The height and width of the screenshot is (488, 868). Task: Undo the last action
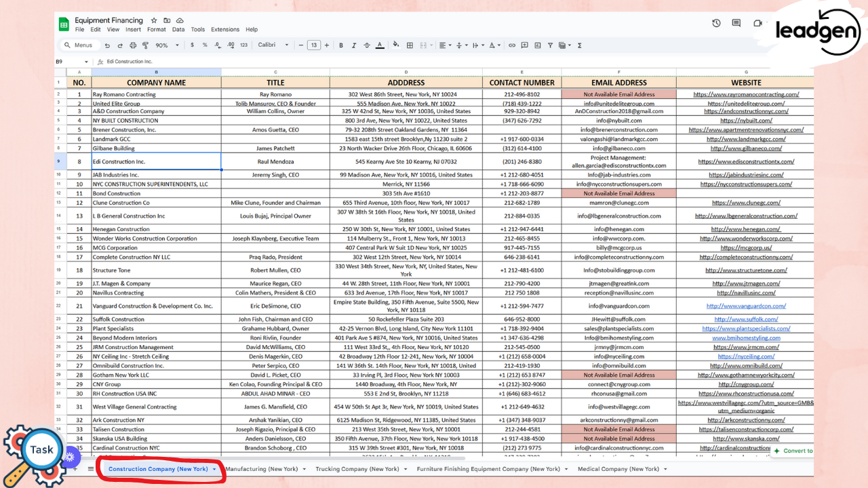[x=107, y=45]
